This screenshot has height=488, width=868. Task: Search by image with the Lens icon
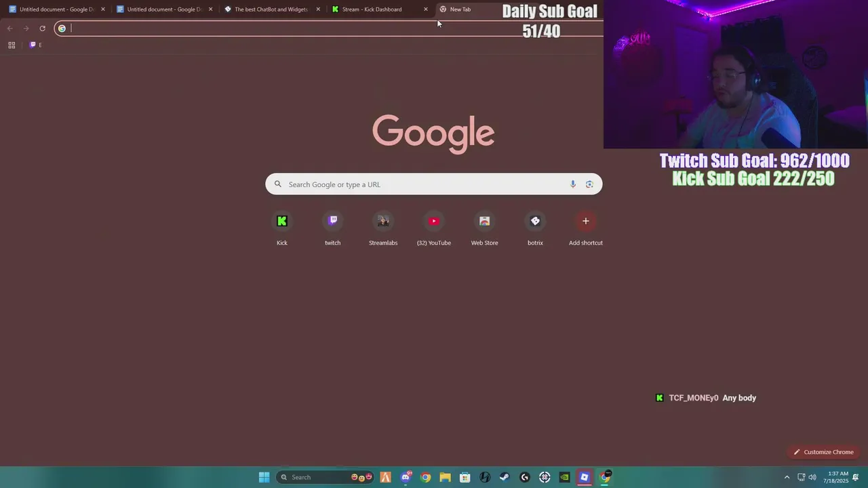pos(589,184)
